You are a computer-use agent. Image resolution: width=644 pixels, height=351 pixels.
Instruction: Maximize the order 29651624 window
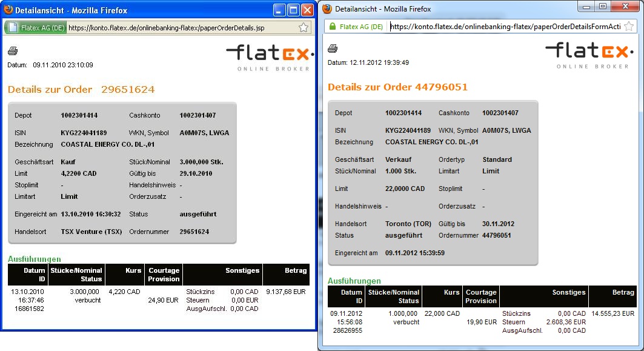click(293, 10)
